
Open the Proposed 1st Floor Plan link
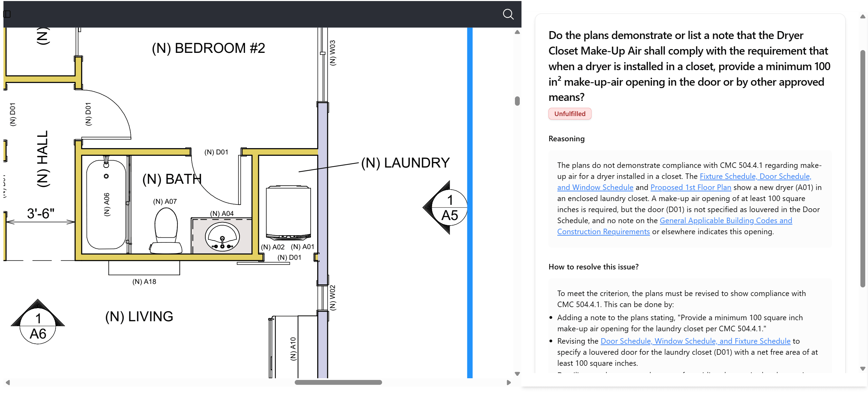click(x=691, y=187)
